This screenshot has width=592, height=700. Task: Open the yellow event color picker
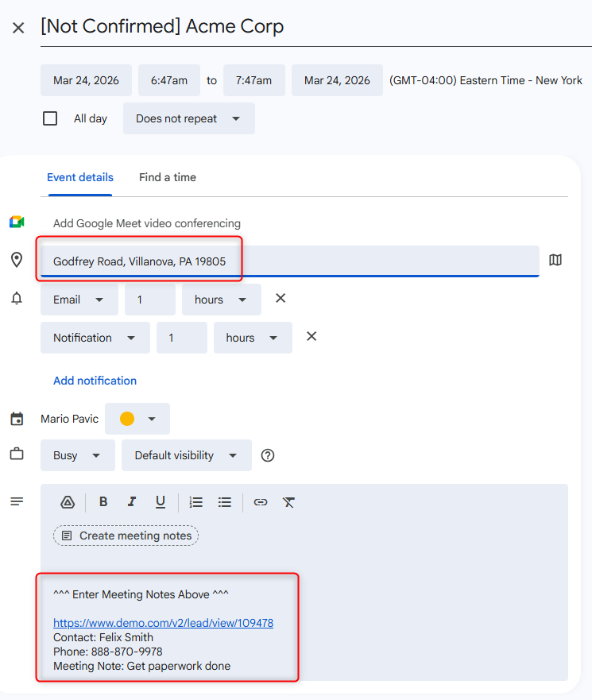coord(137,419)
